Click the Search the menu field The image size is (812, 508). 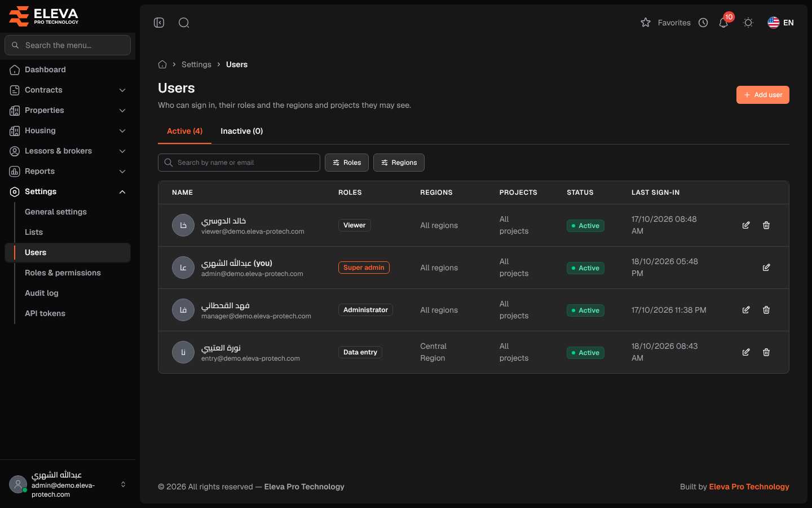[68, 45]
